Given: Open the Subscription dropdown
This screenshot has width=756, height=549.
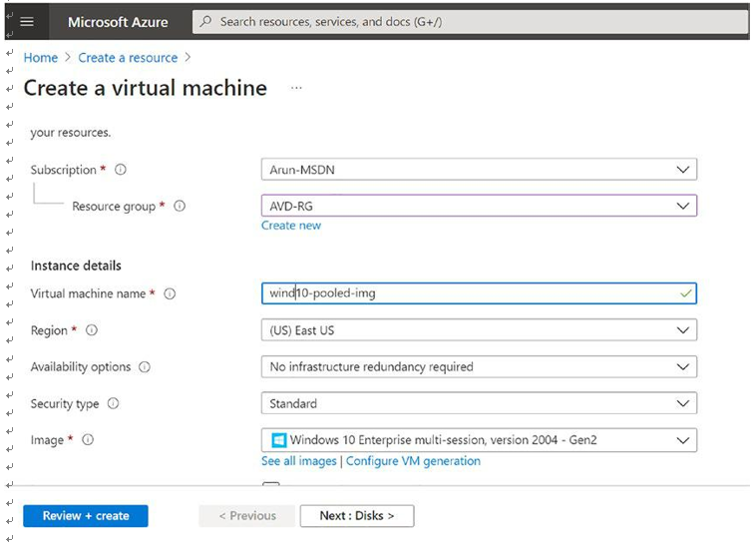Looking at the screenshot, I should 479,170.
